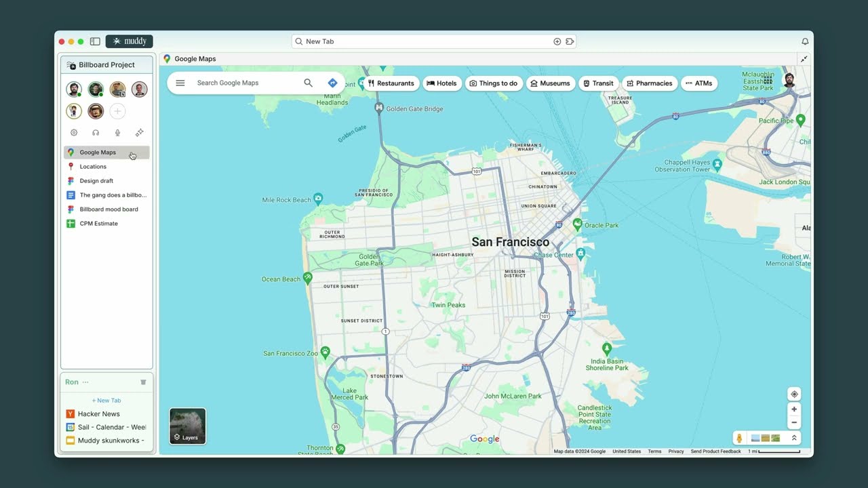Open the Design draft tab
868x488 pixels.
(x=106, y=181)
